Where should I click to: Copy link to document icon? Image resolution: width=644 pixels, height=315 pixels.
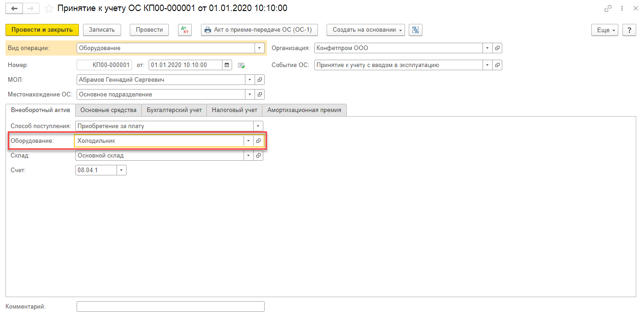point(608,9)
